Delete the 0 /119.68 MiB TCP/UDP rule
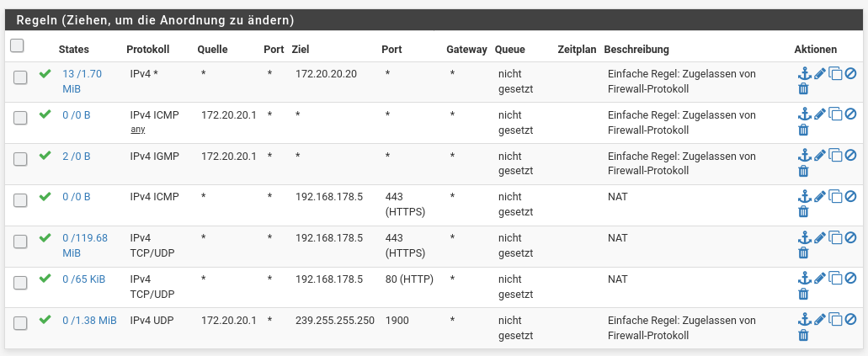This screenshot has width=868, height=356. (804, 252)
